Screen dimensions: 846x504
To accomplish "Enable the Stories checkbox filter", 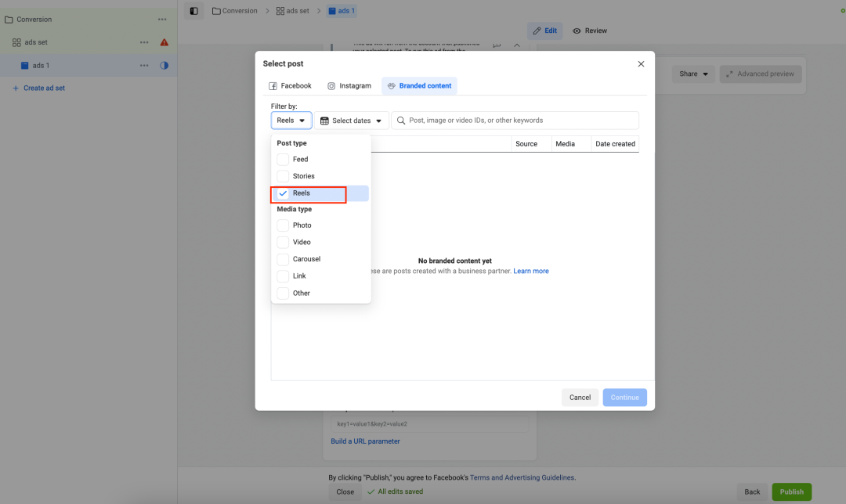I will (x=283, y=176).
